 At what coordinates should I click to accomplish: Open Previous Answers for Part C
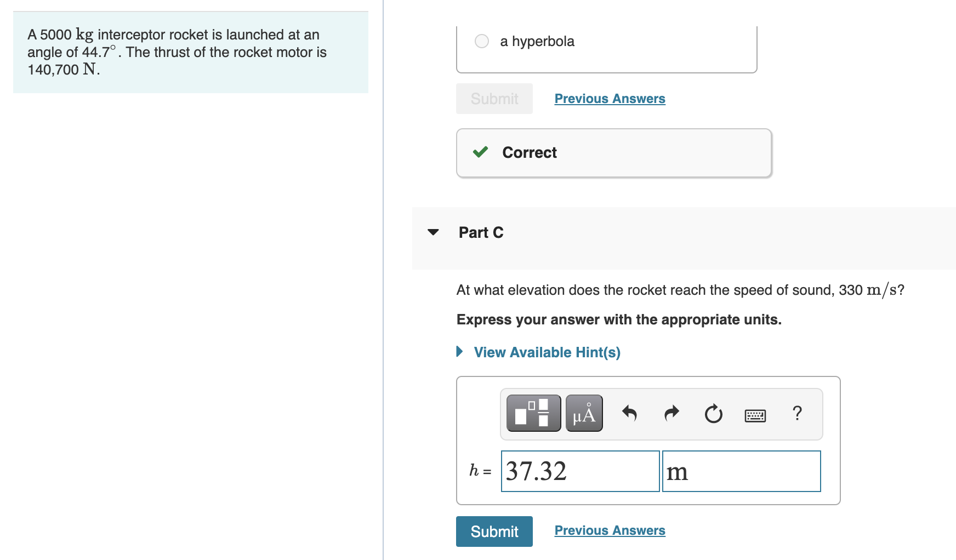pyautogui.click(x=610, y=530)
